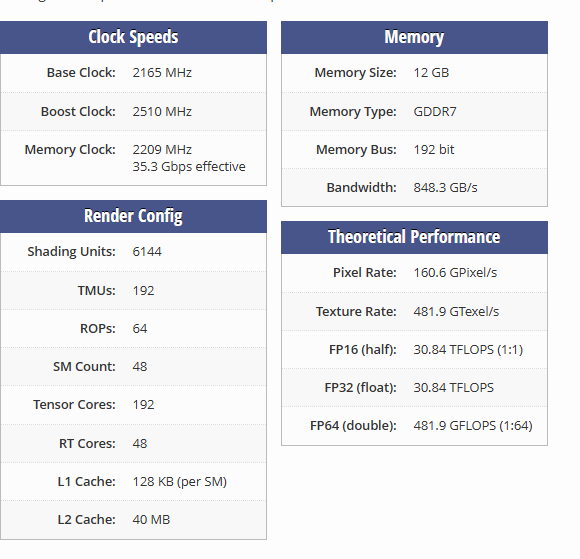The image size is (580, 559).
Task: Click the Theoretical Performance section header
Action: click(414, 237)
